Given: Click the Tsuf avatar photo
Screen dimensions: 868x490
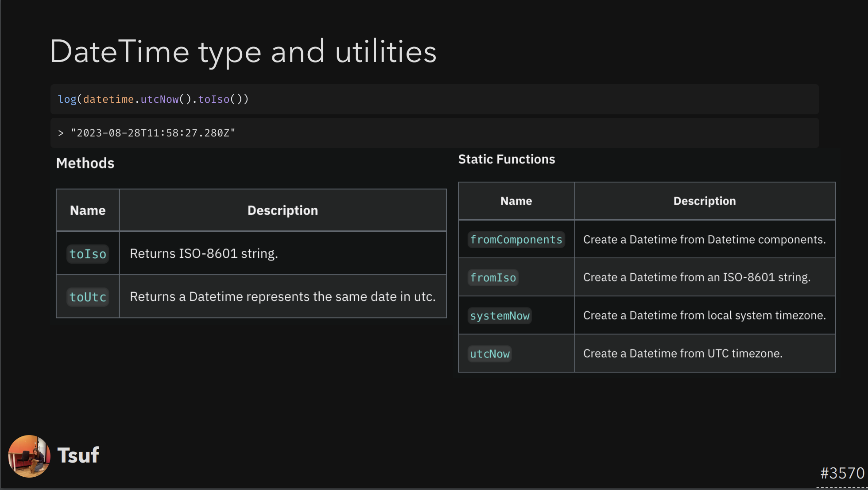Looking at the screenshot, I should (x=29, y=456).
